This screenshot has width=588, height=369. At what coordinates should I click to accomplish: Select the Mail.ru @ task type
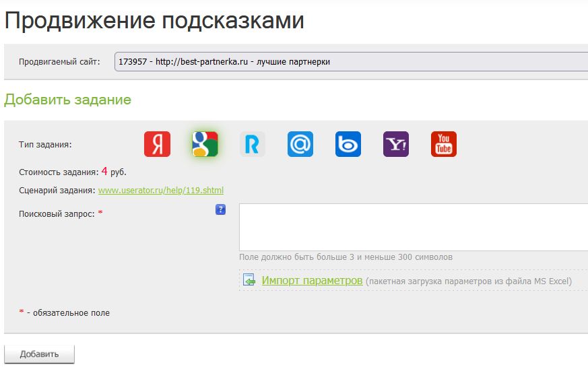pos(300,144)
